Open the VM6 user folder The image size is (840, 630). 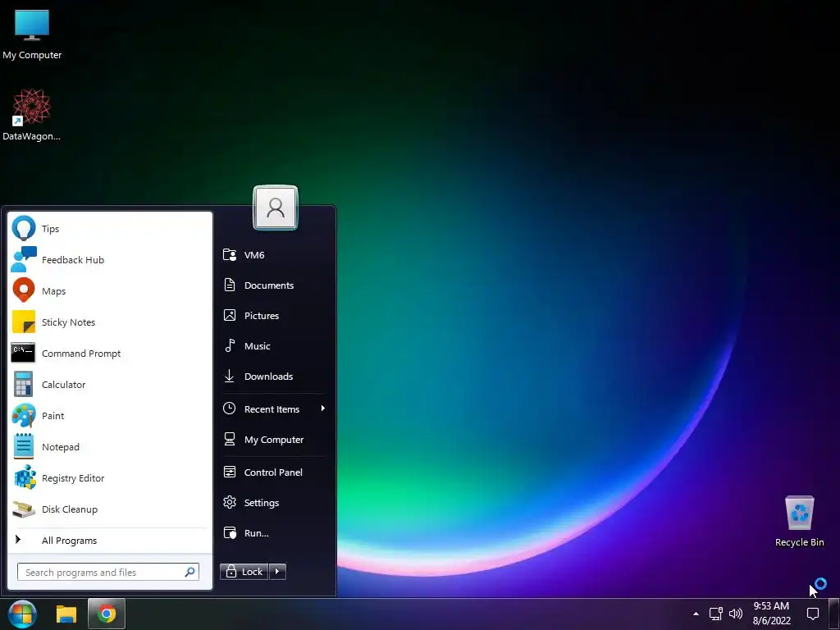click(x=274, y=255)
